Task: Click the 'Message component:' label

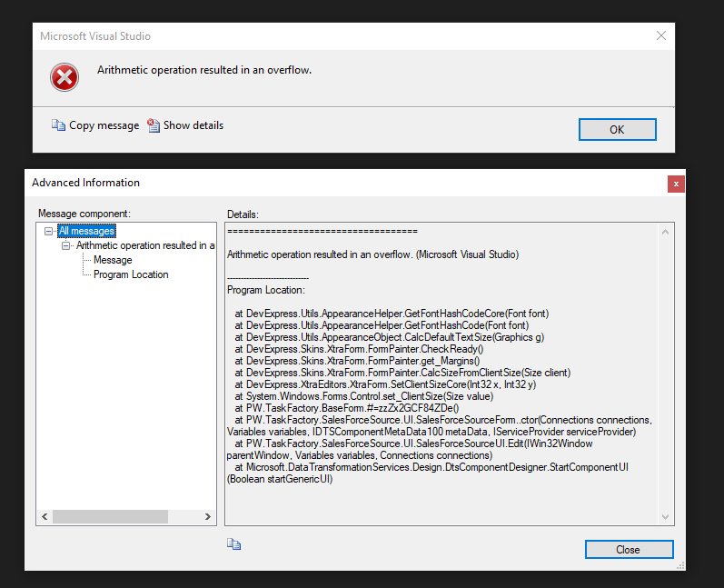Action: pos(84,214)
